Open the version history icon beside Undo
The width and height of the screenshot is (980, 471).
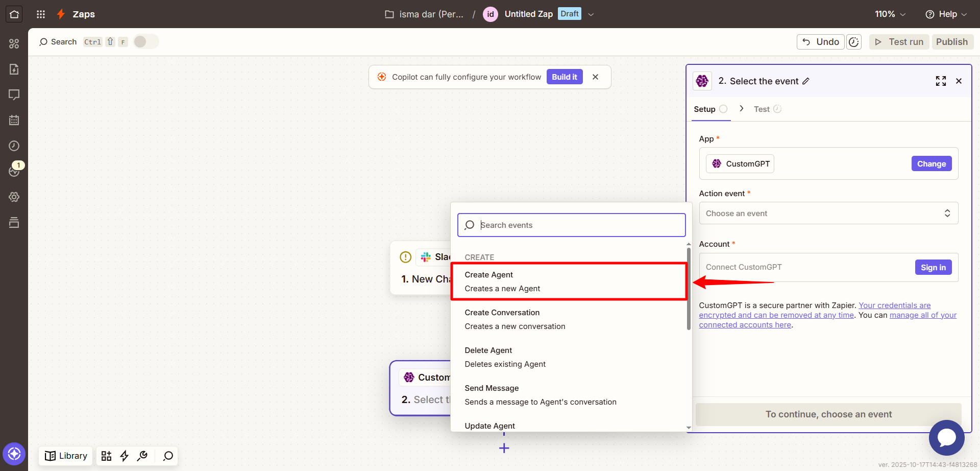[x=854, y=42]
